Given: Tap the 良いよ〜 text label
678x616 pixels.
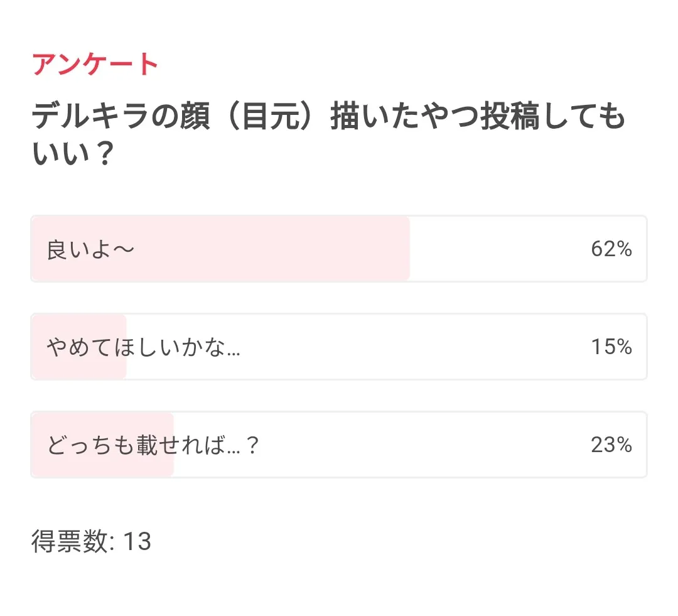Looking at the screenshot, I should pyautogui.click(x=90, y=250).
